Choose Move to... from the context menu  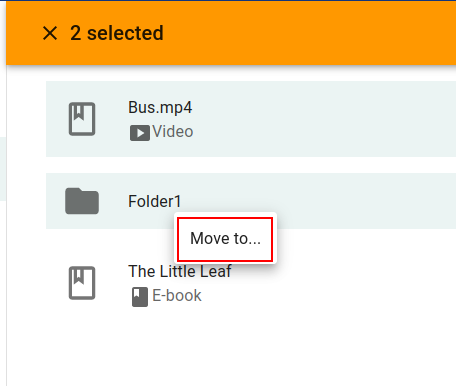tap(225, 239)
